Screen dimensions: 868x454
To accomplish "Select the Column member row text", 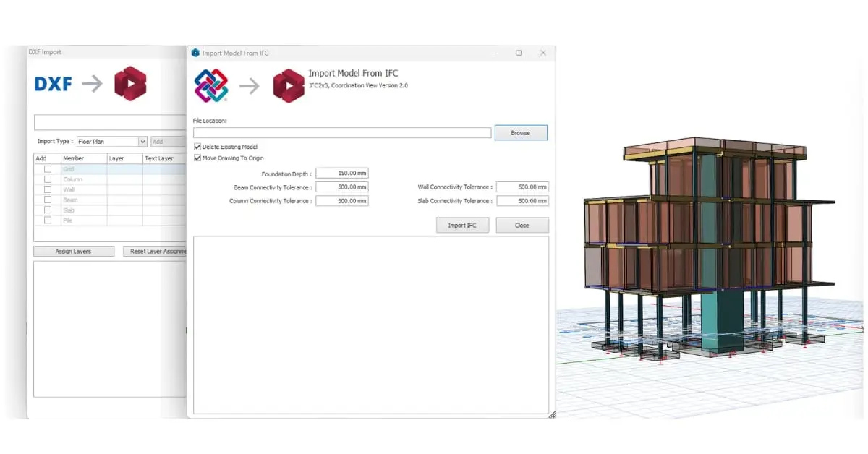I will click(72, 179).
